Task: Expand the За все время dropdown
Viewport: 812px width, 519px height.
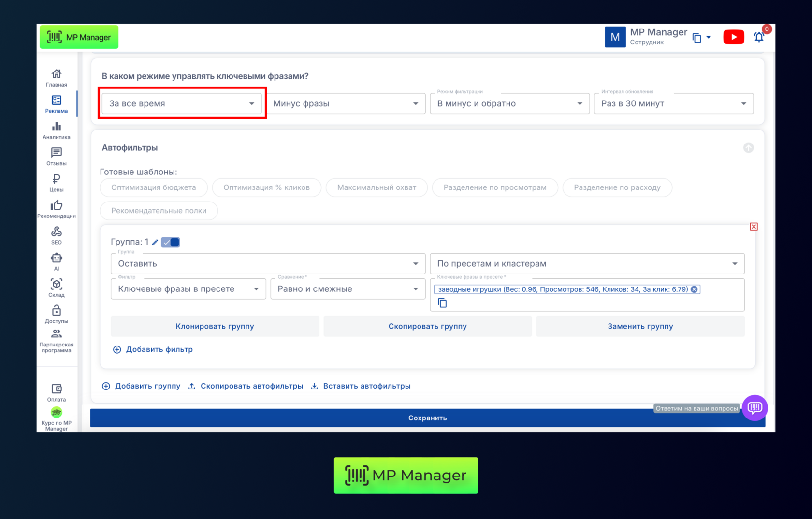Action: tap(181, 103)
